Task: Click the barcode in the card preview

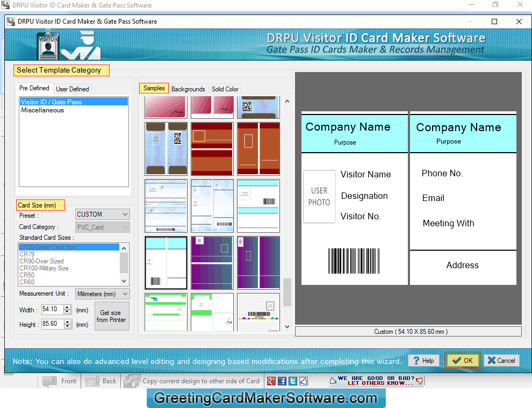Action: (354, 261)
